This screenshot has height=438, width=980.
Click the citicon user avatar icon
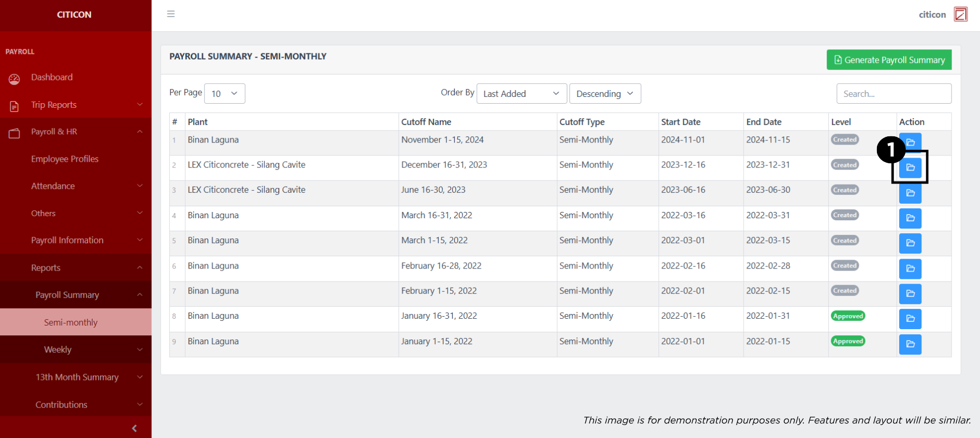point(960,15)
